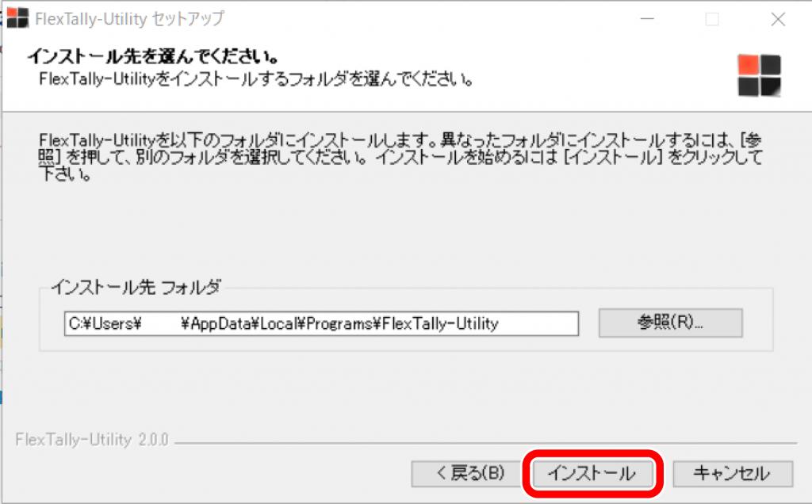Click the FlexTally logo in the header
The height and width of the screenshot is (504, 812).
click(759, 75)
